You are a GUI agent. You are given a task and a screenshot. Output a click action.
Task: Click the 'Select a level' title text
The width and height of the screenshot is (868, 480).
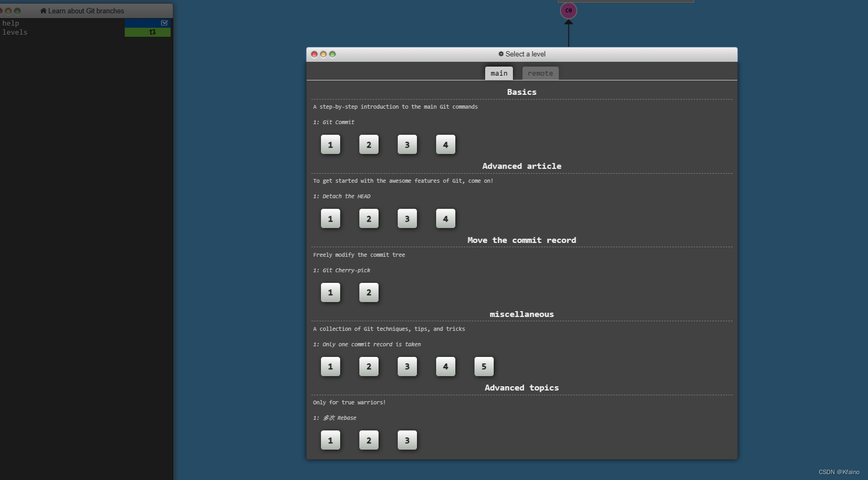coord(526,54)
